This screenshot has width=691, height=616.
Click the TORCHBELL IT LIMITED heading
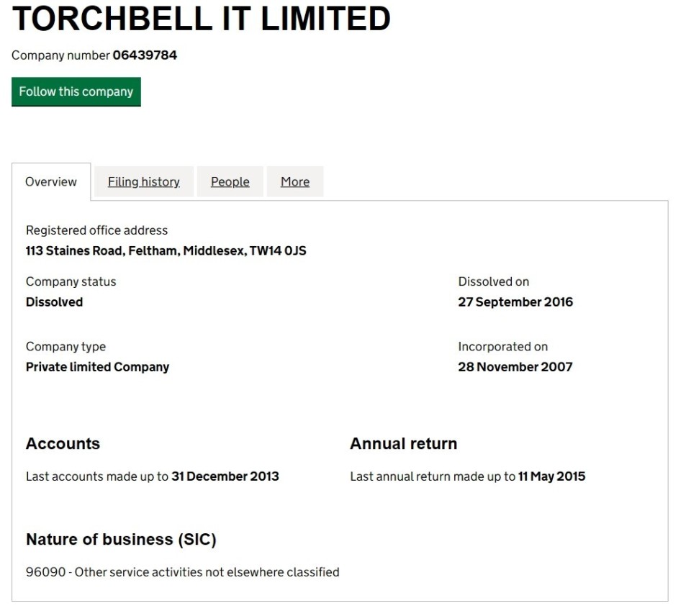[x=202, y=19]
